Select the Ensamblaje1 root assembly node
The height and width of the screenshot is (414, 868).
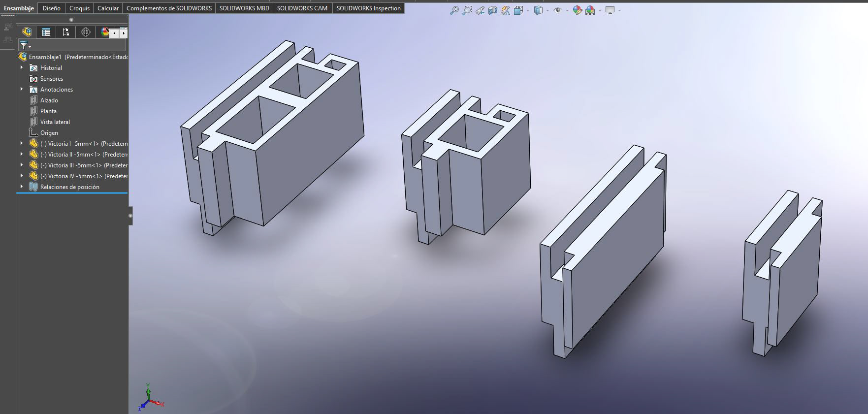pyautogui.click(x=73, y=57)
